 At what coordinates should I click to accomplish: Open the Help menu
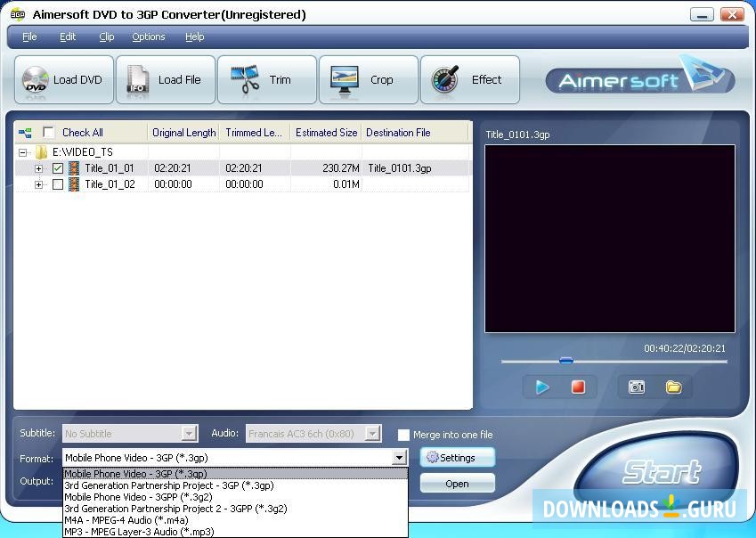point(195,37)
